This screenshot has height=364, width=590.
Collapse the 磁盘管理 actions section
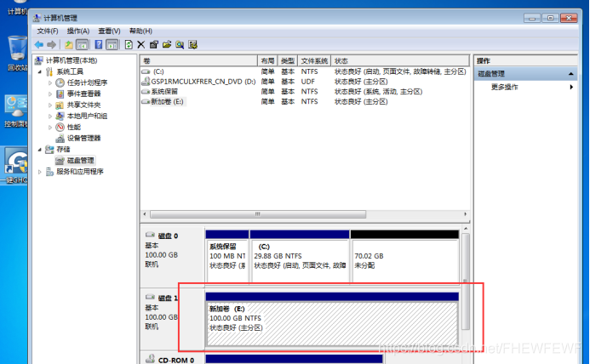(570, 74)
